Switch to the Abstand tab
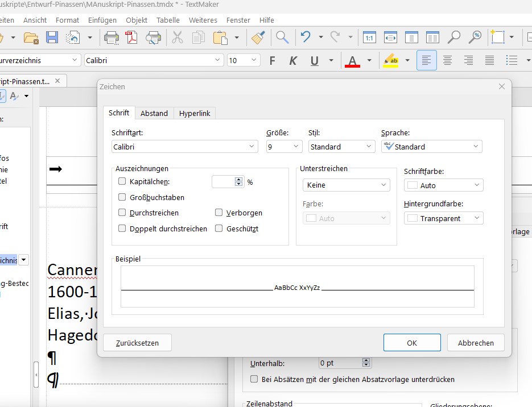 click(x=154, y=113)
